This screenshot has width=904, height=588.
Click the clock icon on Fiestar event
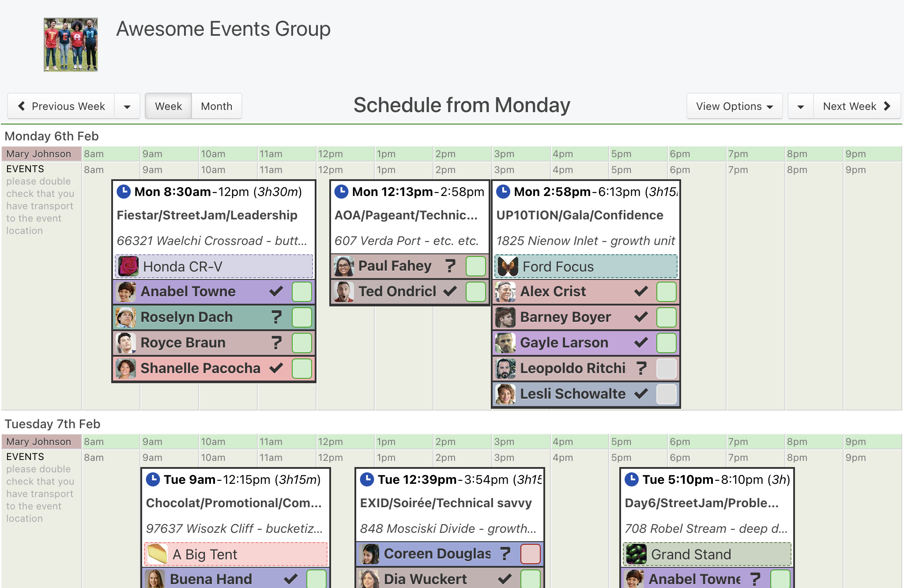coord(124,192)
